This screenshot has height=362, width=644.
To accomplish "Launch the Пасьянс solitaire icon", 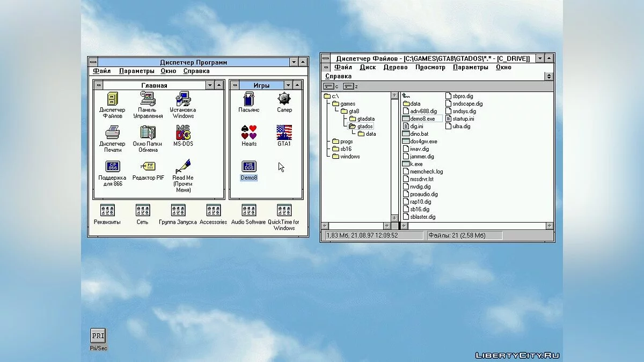I will click(248, 99).
